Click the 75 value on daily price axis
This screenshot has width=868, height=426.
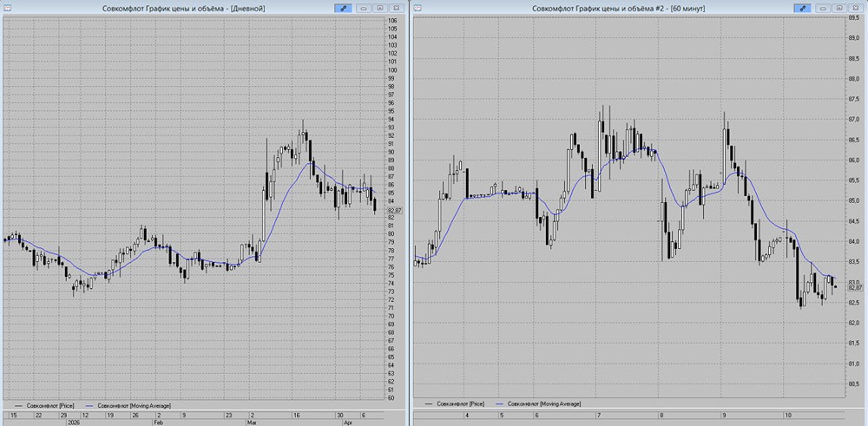pos(391,275)
